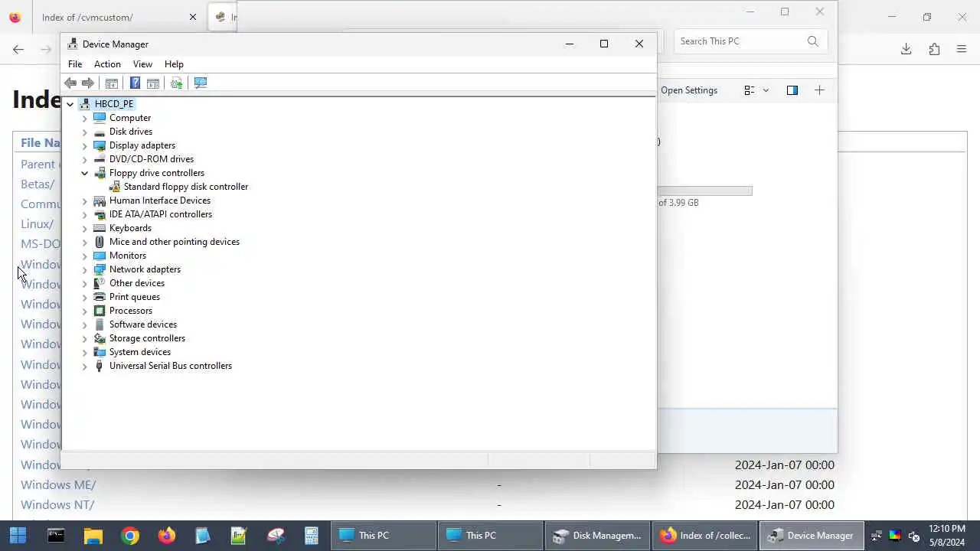Open the File menu
Screen dimensions: 980x551
[x=75, y=64]
